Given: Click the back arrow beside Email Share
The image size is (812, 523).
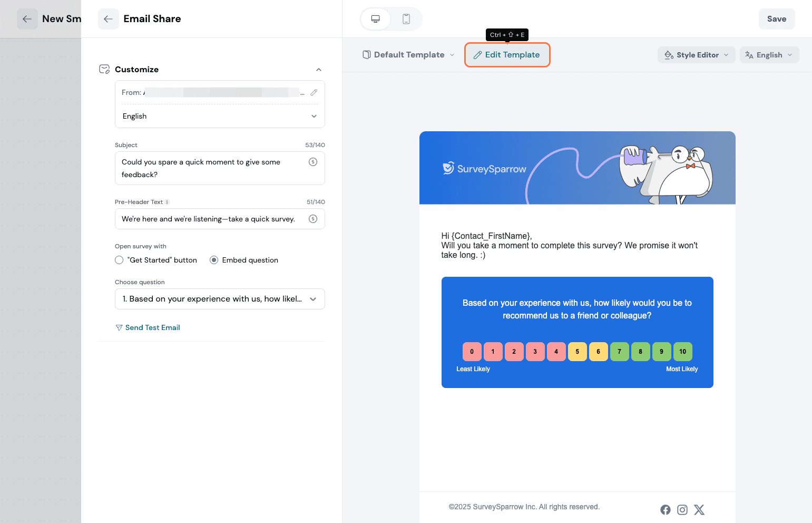Looking at the screenshot, I should click(109, 19).
